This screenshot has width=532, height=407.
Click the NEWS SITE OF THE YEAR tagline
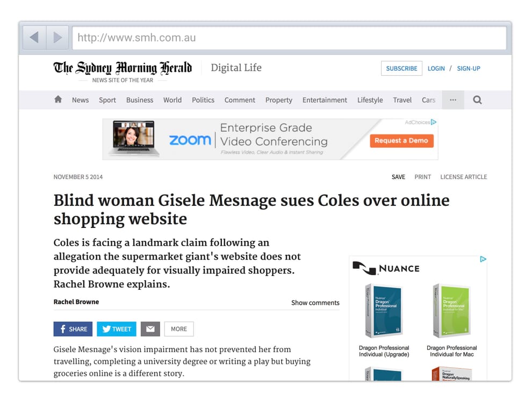click(x=123, y=80)
